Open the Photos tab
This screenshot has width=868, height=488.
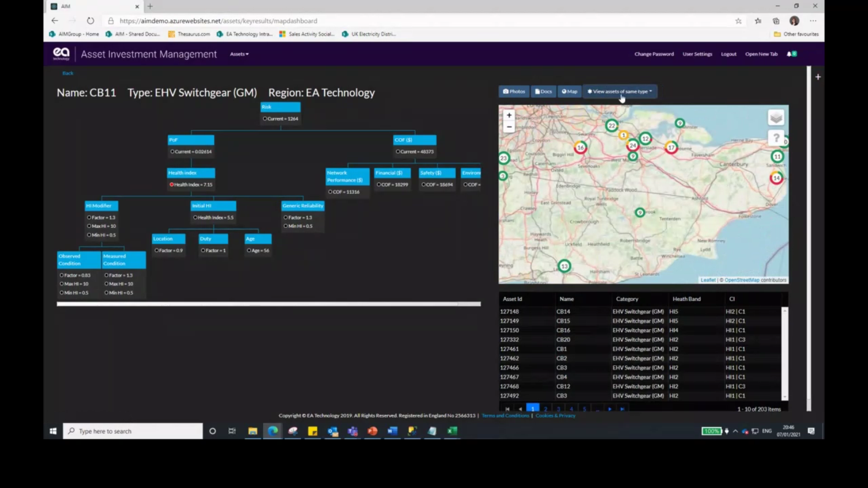pos(514,91)
